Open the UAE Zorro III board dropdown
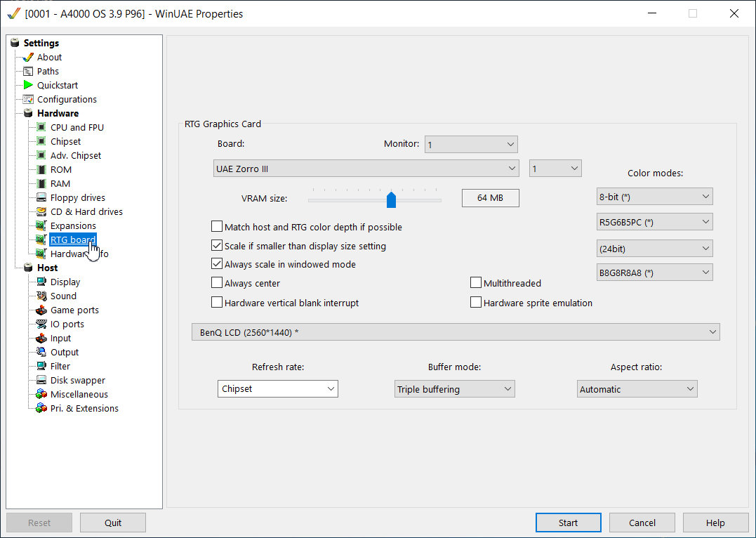Image resolution: width=756 pixels, height=538 pixels. (366, 169)
